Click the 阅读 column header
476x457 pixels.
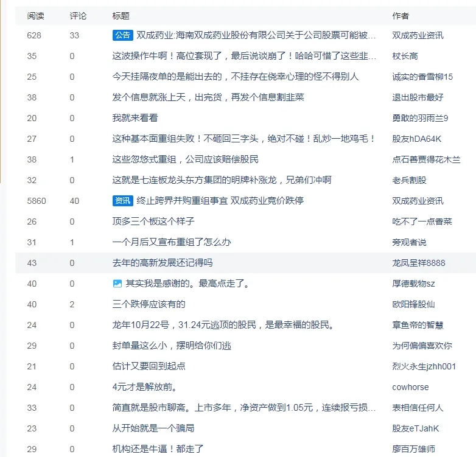[35, 15]
